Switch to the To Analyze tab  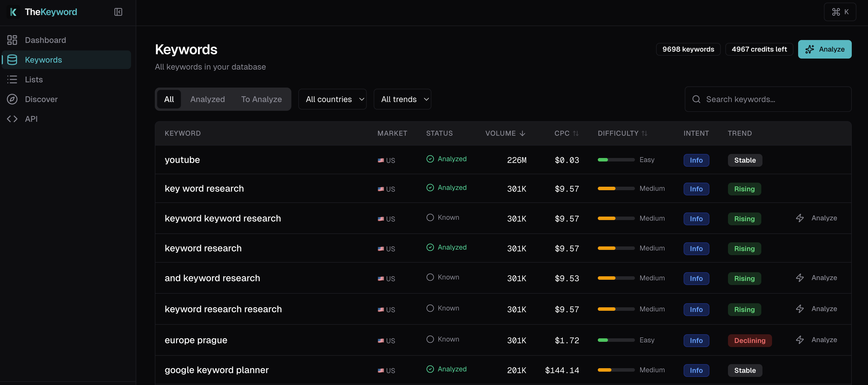coord(262,99)
